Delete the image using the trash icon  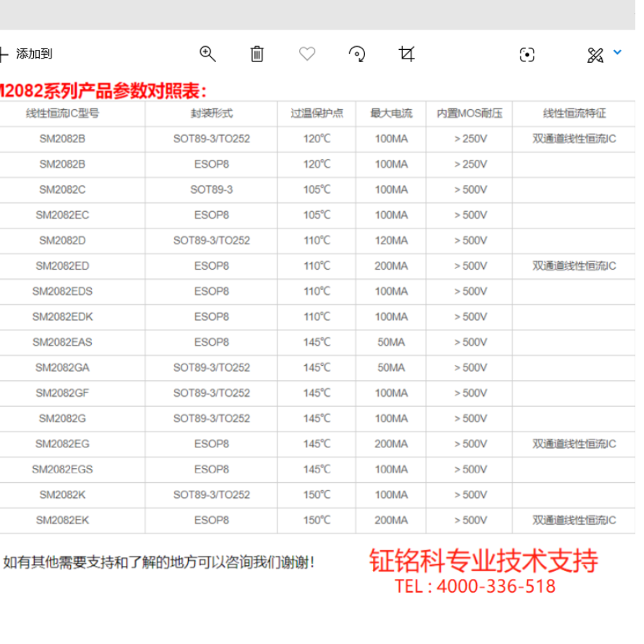pos(257,53)
